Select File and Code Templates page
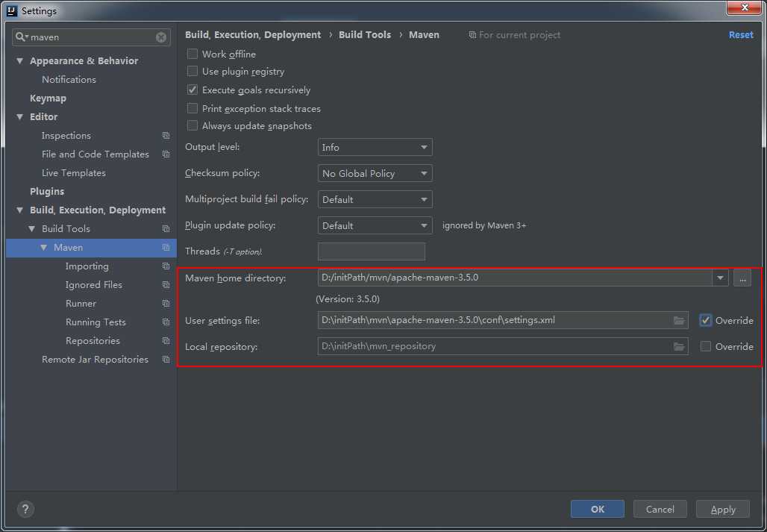 (x=96, y=154)
